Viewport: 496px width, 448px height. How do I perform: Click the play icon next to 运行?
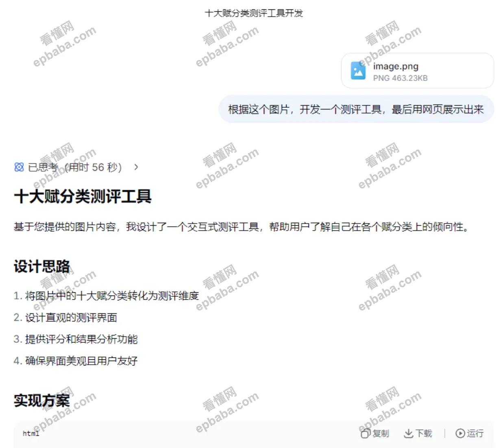(x=459, y=433)
